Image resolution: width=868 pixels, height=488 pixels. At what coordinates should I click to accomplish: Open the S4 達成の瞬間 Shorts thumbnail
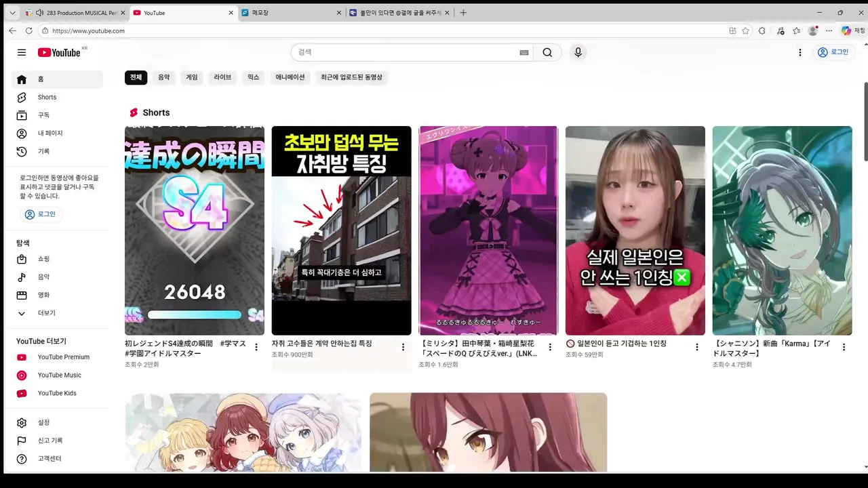coord(195,230)
